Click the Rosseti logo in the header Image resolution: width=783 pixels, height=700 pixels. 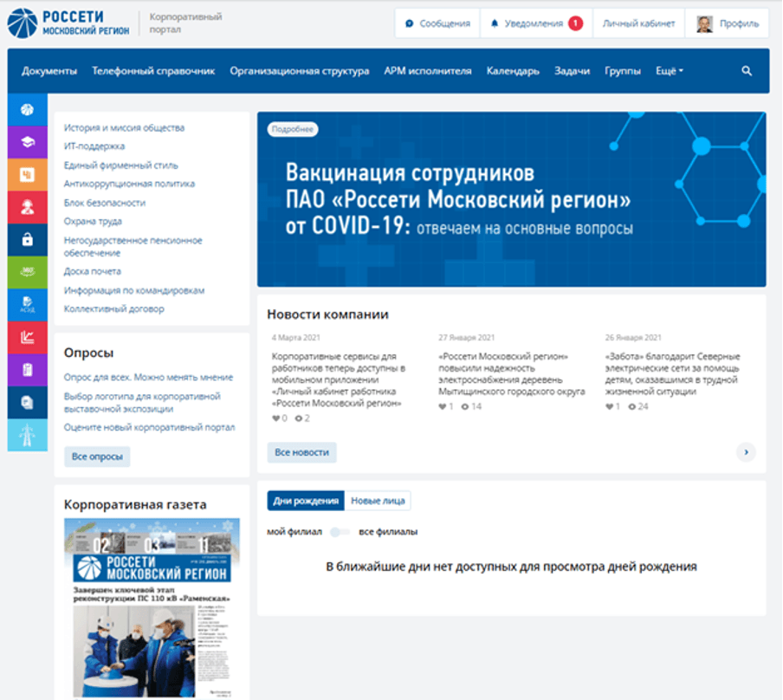pos(68,23)
